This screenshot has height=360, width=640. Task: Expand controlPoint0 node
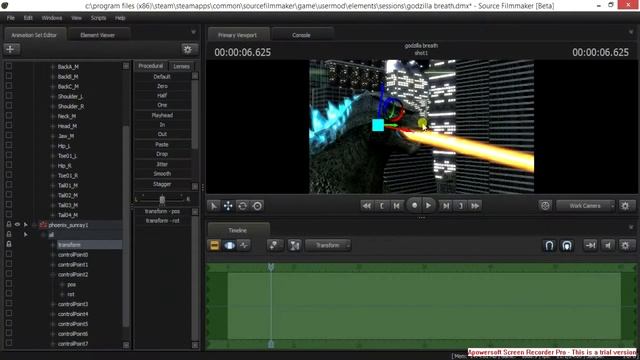point(53,255)
